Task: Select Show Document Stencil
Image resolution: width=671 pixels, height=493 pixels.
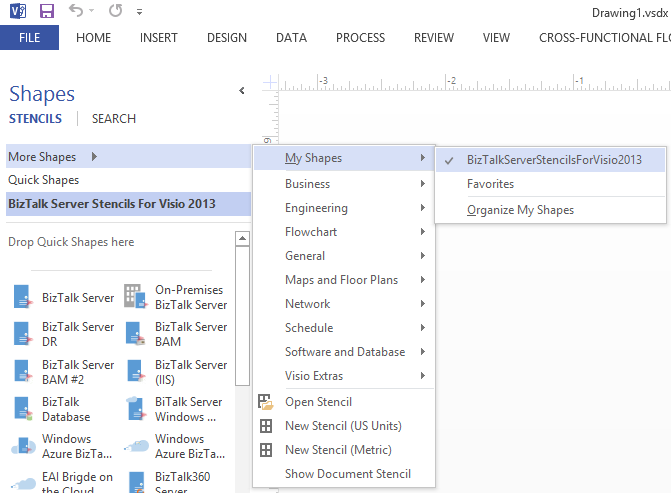Action: tap(347, 474)
